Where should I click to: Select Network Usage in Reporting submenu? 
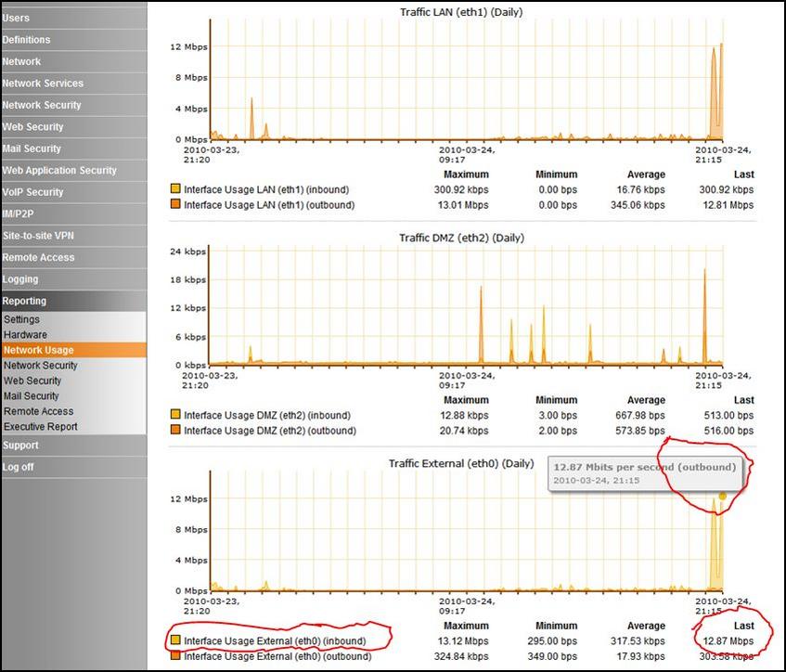pyautogui.click(x=38, y=350)
